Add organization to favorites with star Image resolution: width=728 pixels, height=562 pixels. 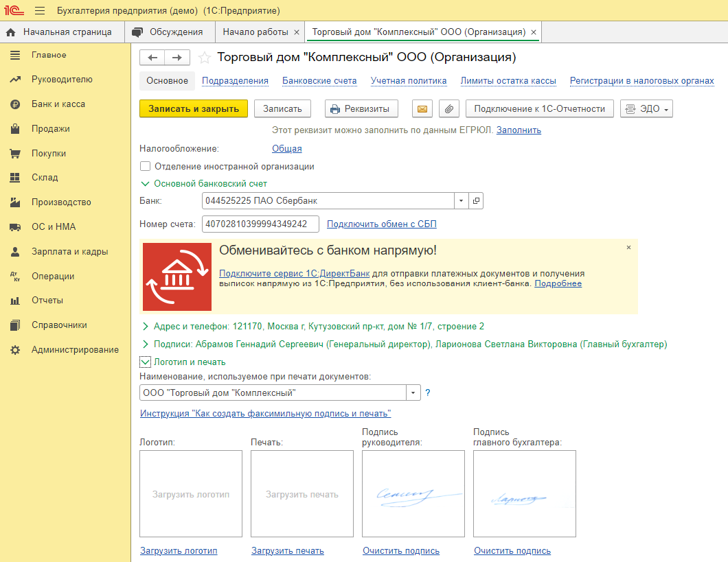(x=204, y=58)
